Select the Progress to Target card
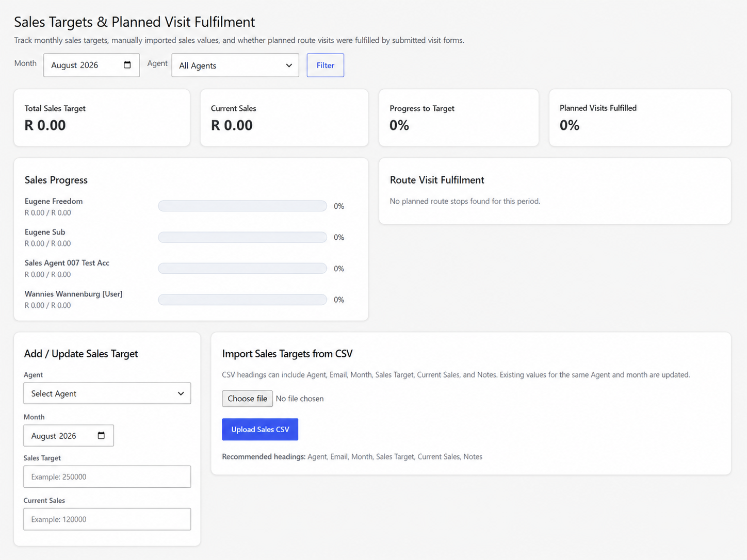The height and width of the screenshot is (560, 747). [x=459, y=118]
